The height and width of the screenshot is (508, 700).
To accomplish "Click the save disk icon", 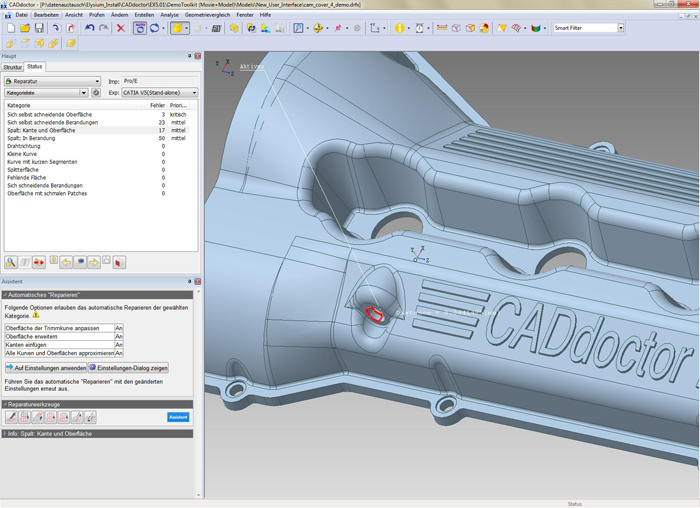I will click(x=39, y=29).
